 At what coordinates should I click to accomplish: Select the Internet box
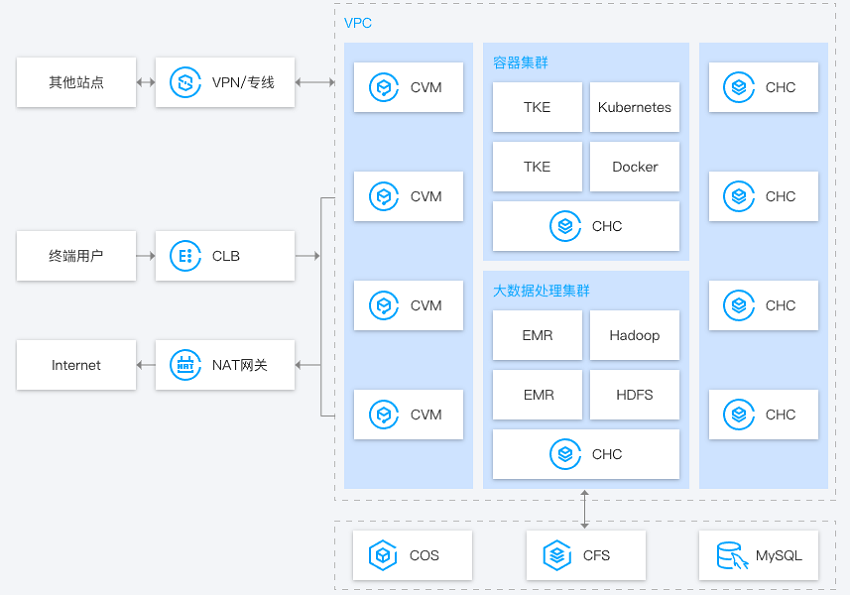point(76,365)
